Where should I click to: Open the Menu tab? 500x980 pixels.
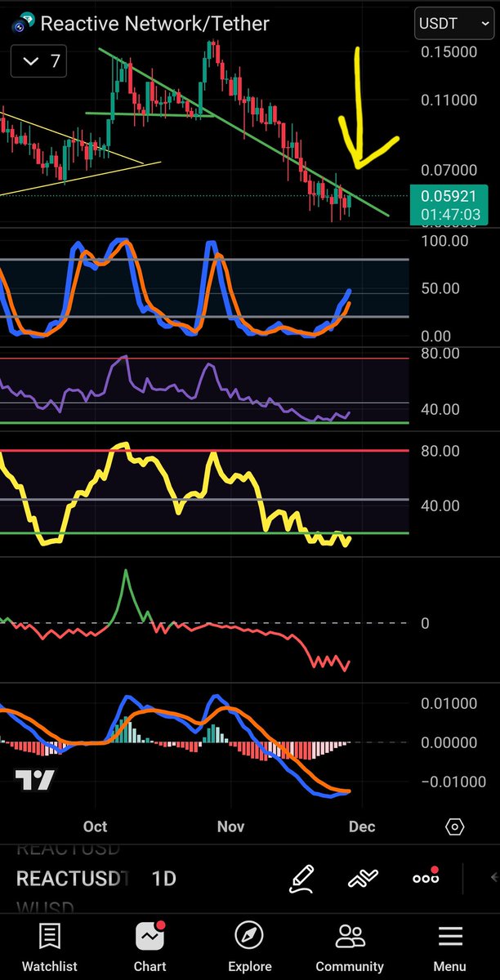tap(450, 947)
